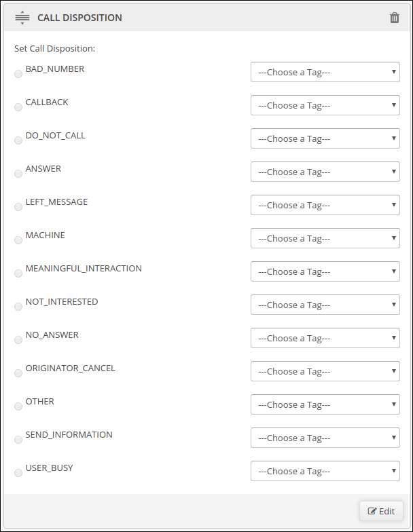This screenshot has height=532, width=413.
Task: Select the USER_BUSY radio button
Action: point(18,473)
